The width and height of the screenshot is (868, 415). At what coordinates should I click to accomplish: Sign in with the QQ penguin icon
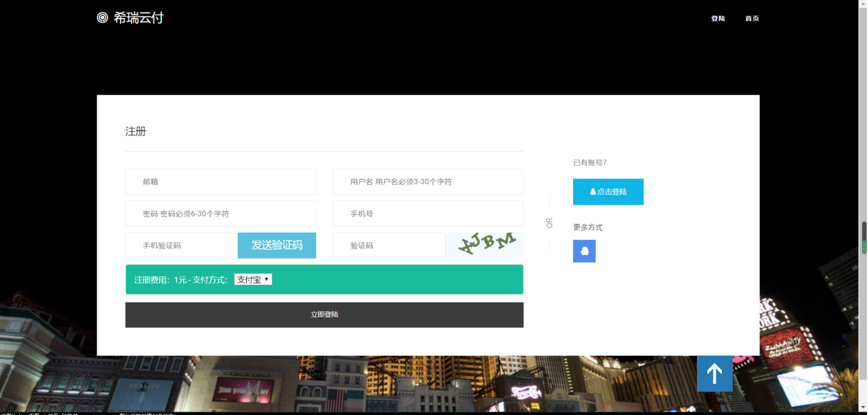(x=584, y=251)
